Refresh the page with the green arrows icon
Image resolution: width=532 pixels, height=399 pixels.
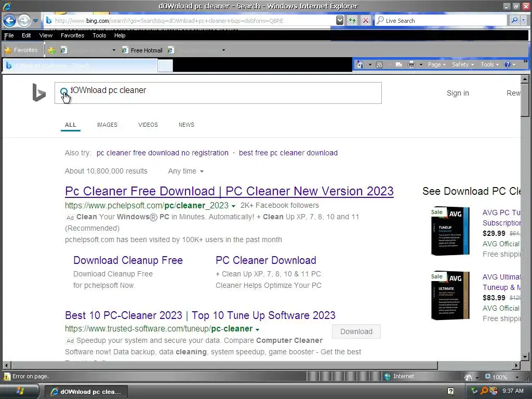(353, 20)
